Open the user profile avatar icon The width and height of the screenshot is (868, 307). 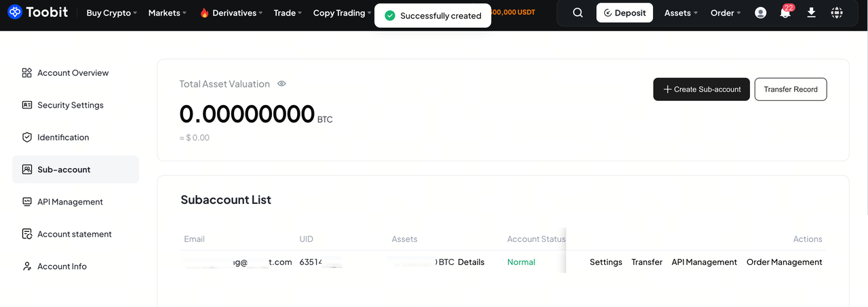(x=760, y=13)
